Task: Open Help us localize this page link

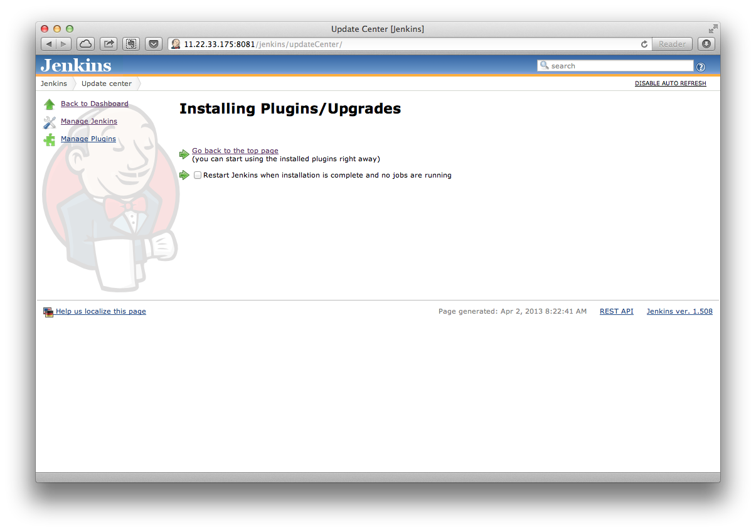Action: [x=101, y=311]
